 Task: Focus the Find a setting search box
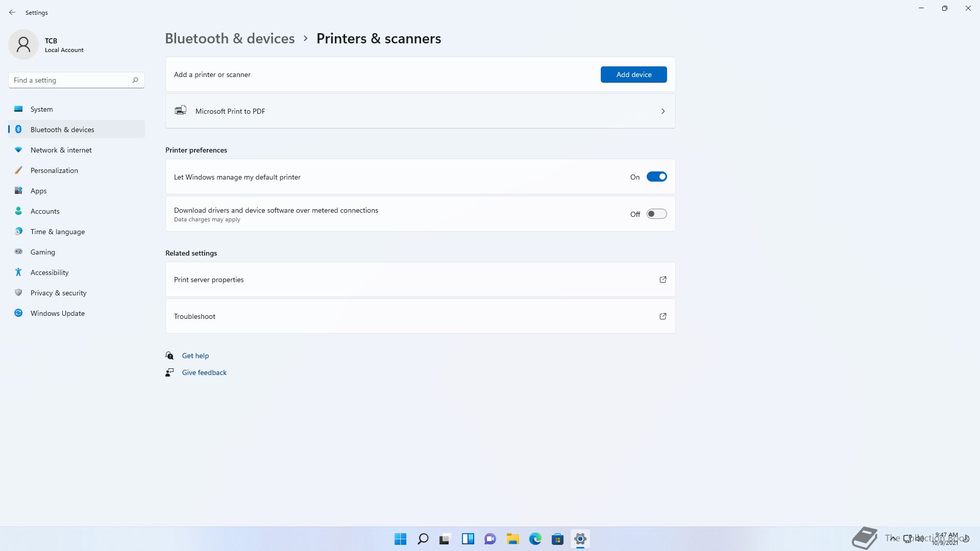(x=77, y=80)
